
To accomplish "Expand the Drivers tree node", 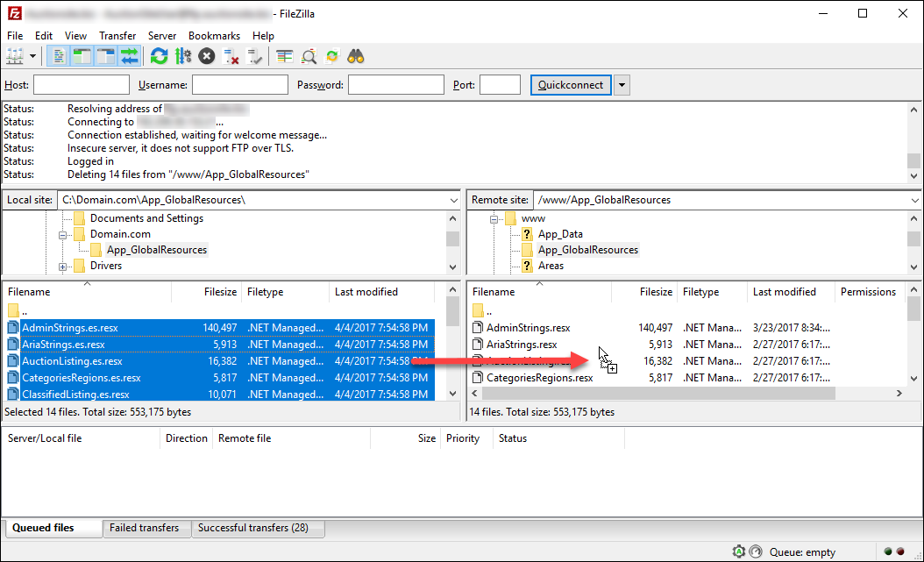I will click(x=62, y=267).
